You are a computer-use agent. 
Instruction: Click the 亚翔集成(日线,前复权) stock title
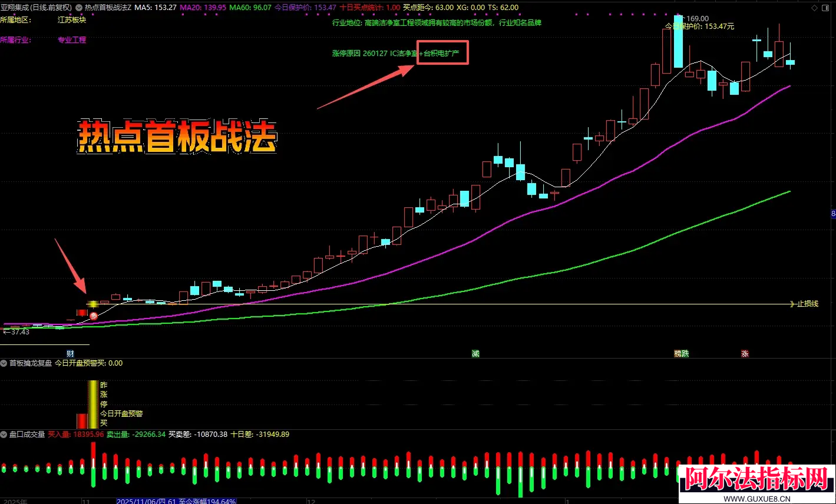tap(36, 8)
